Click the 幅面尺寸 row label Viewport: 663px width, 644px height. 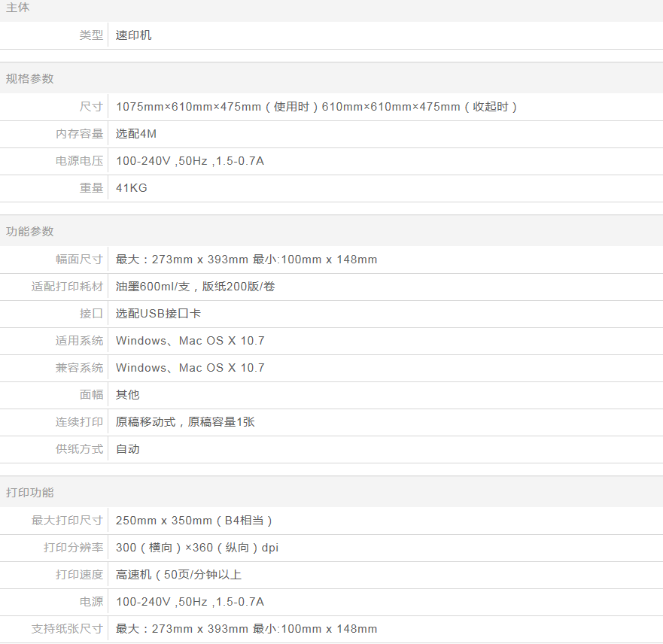79,260
